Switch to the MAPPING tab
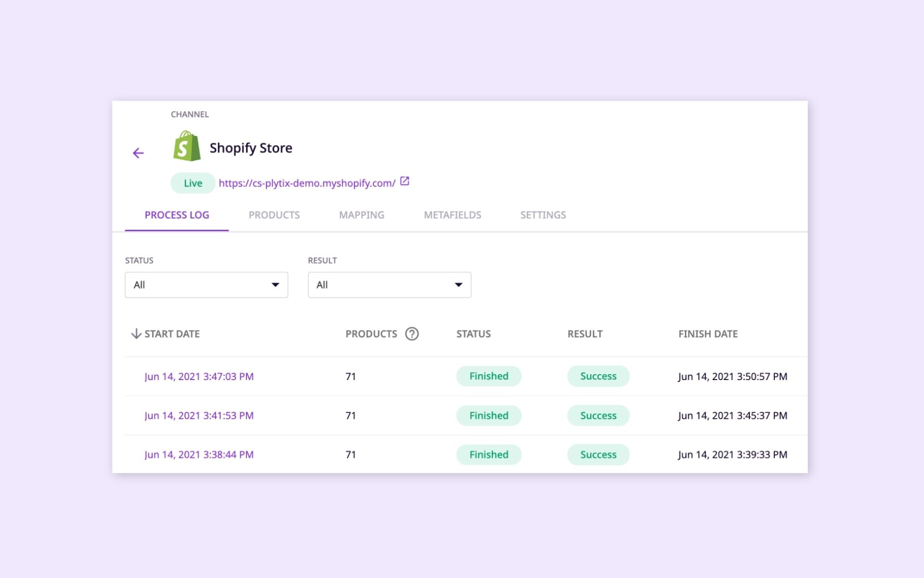This screenshot has width=924, height=578. click(x=361, y=214)
